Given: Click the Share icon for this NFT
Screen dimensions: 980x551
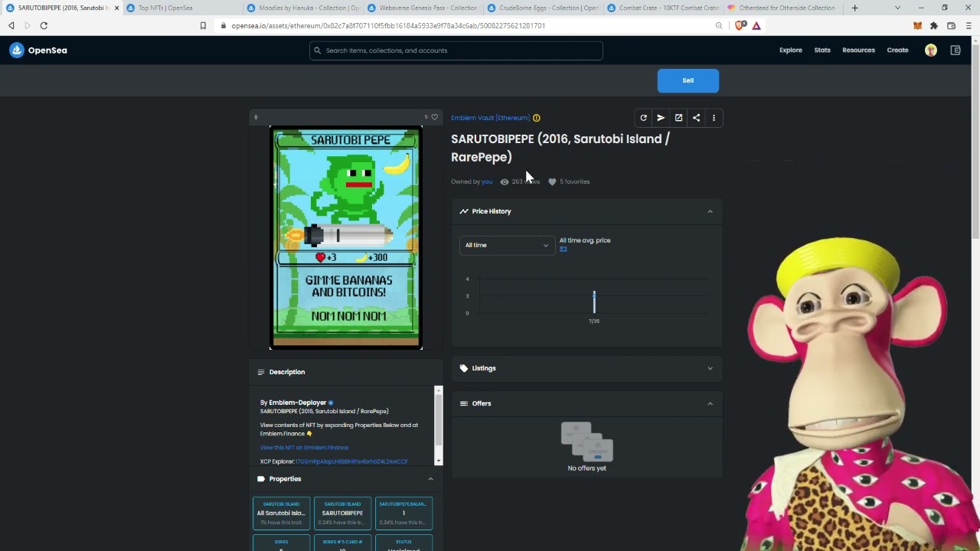Looking at the screenshot, I should 696,118.
